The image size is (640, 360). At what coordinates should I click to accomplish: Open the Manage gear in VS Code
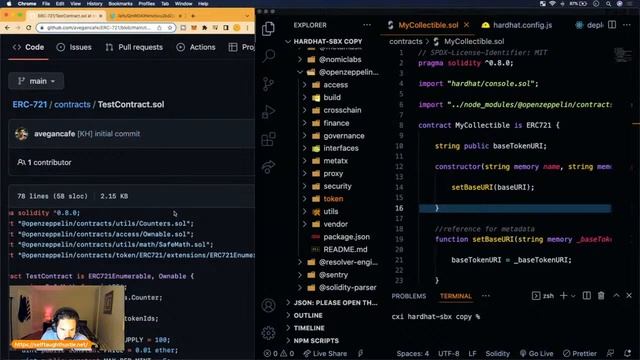click(268, 333)
